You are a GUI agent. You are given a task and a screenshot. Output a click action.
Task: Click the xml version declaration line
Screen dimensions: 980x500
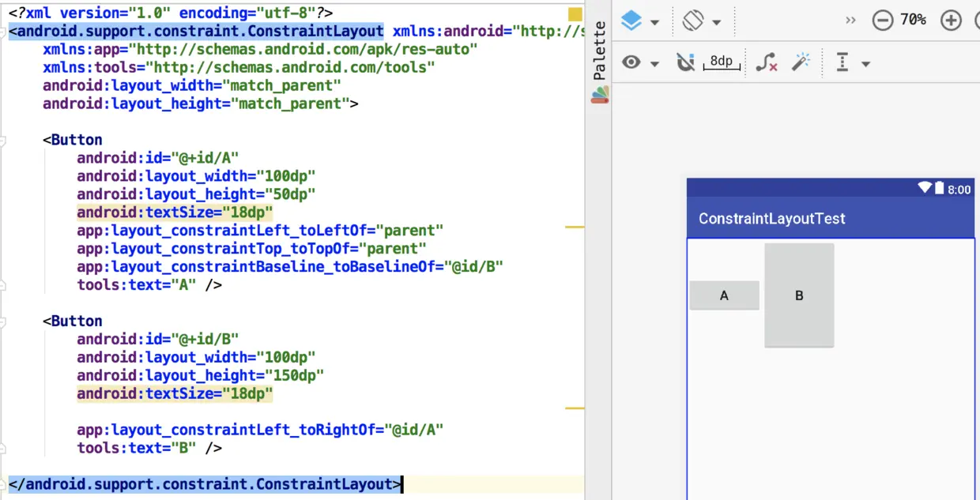click(x=171, y=13)
